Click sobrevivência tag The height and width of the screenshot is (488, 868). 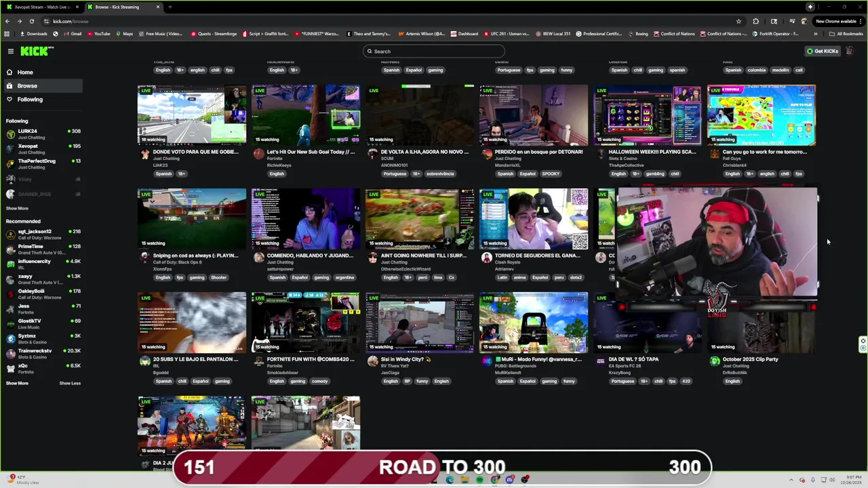click(x=440, y=174)
